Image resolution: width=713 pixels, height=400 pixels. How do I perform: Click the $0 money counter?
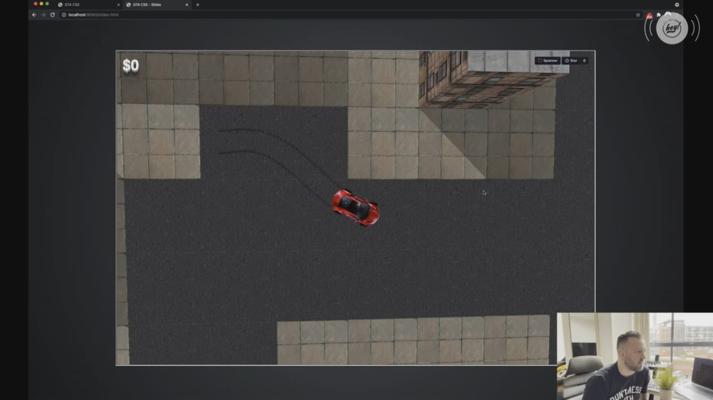(131, 66)
